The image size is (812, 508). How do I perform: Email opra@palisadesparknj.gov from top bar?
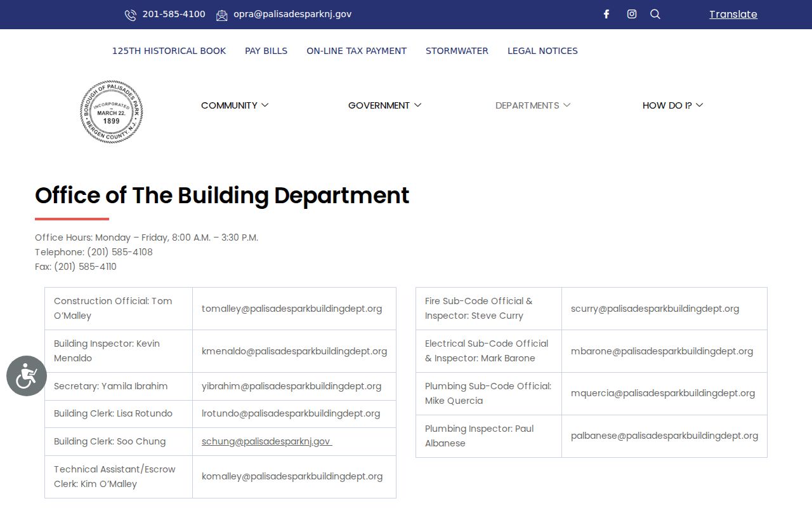(292, 14)
